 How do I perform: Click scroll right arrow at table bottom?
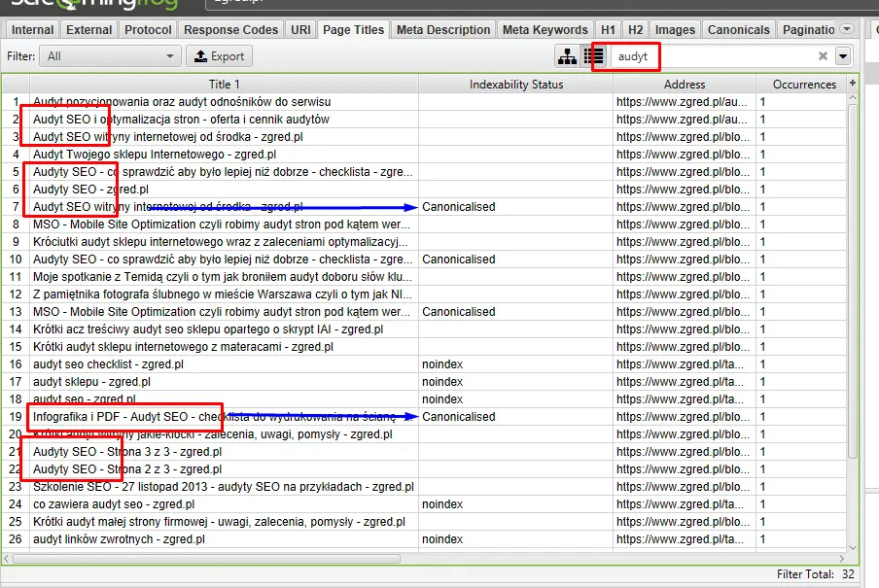coord(842,558)
